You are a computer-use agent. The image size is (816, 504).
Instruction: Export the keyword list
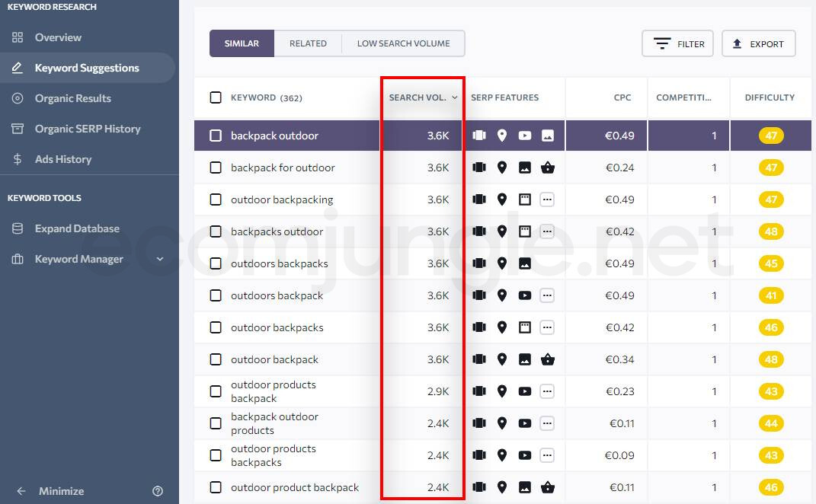(758, 44)
